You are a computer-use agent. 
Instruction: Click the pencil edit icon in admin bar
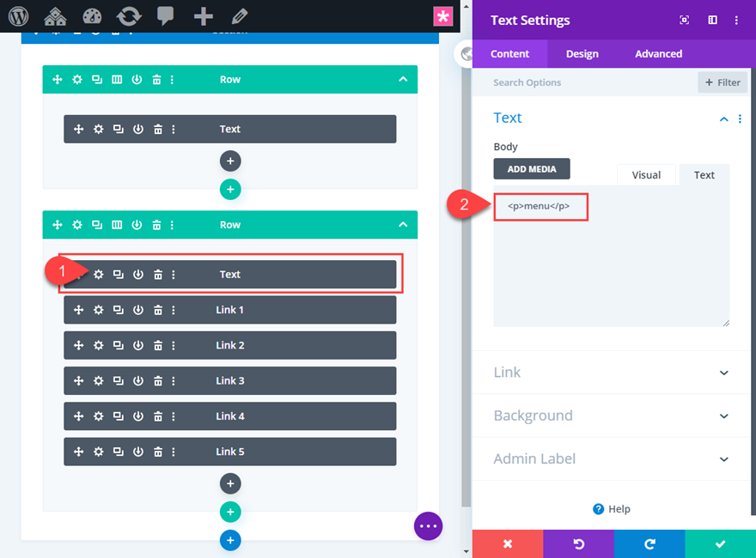pyautogui.click(x=240, y=16)
